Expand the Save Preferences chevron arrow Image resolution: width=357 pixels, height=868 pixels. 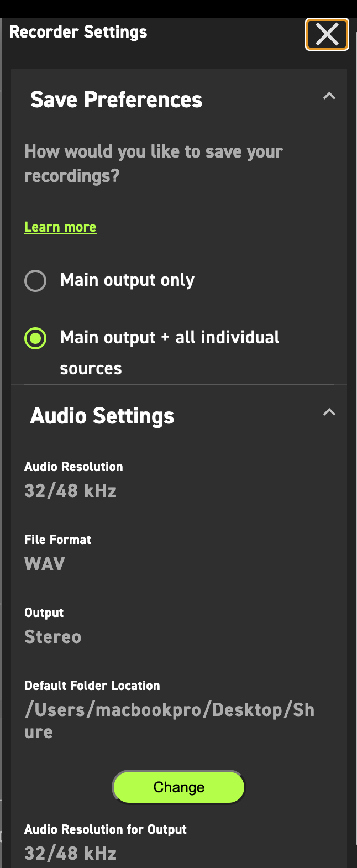329,96
